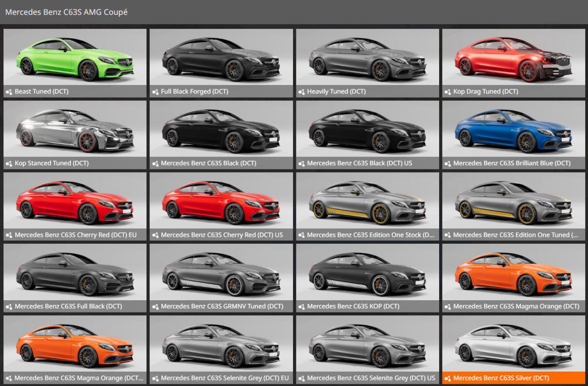Select the Mercedes Benz C63S Full Black label
The height and width of the screenshot is (386, 588).
click(68, 307)
